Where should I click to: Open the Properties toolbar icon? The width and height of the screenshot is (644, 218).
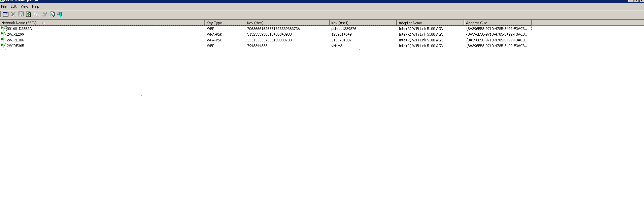click(x=44, y=14)
